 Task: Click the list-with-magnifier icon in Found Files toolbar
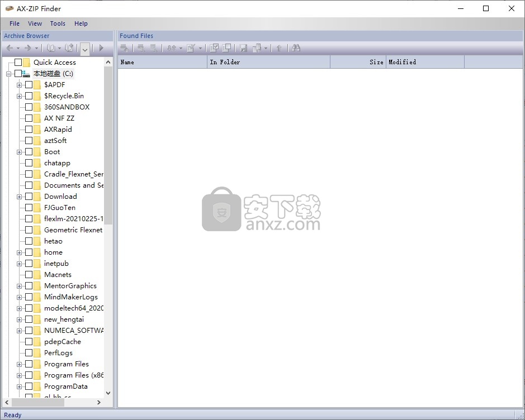pyautogui.click(x=141, y=48)
